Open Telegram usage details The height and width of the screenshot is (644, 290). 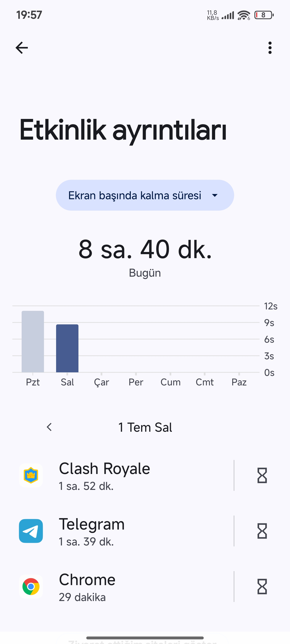(x=125, y=531)
